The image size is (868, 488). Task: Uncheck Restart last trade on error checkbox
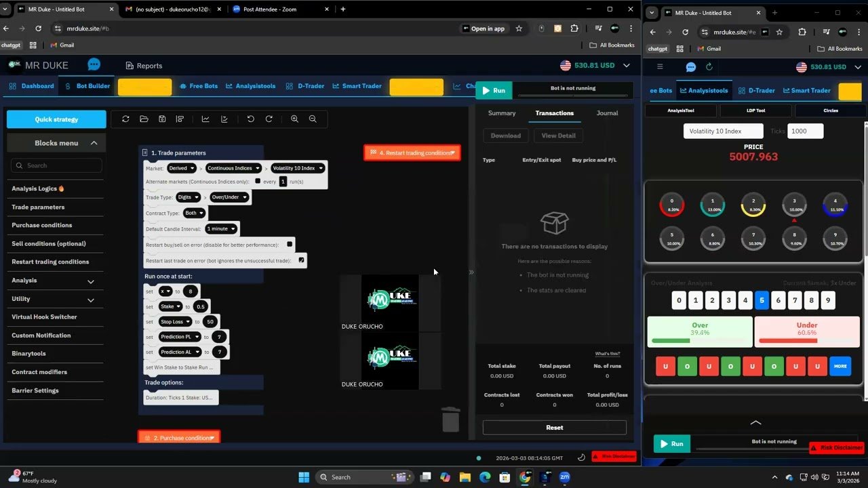[x=302, y=260]
